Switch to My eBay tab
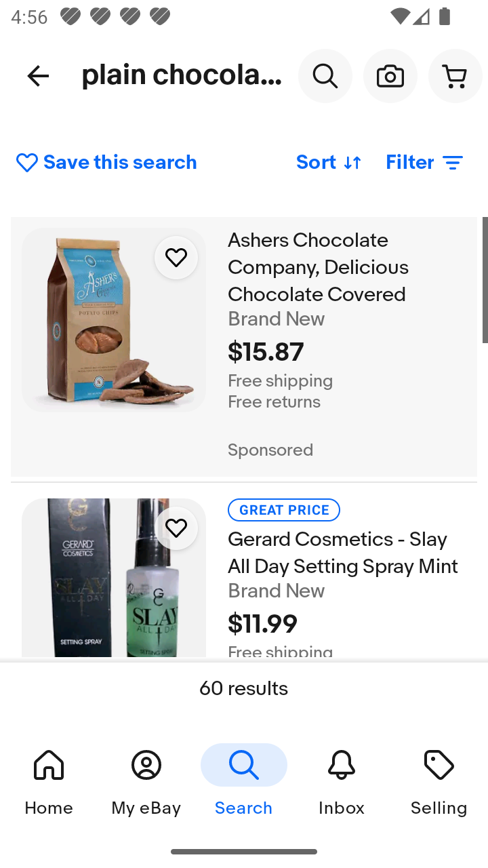The width and height of the screenshot is (488, 868). pos(146,781)
